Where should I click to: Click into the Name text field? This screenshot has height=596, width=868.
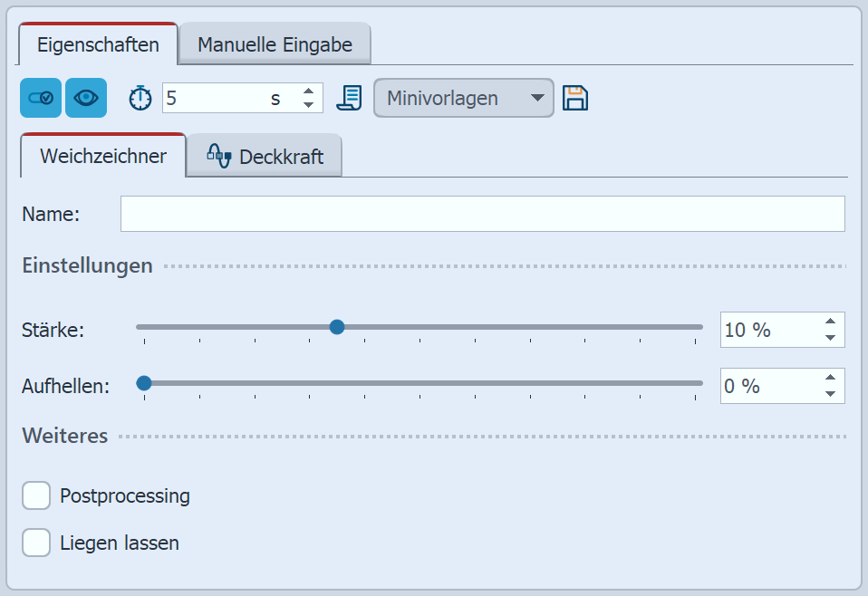click(x=482, y=214)
